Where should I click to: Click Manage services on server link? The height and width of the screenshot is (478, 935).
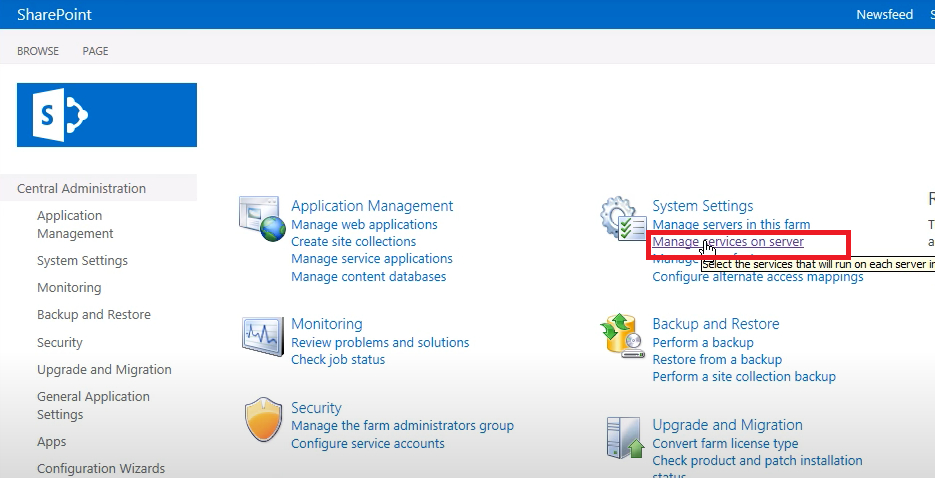pyautogui.click(x=728, y=241)
